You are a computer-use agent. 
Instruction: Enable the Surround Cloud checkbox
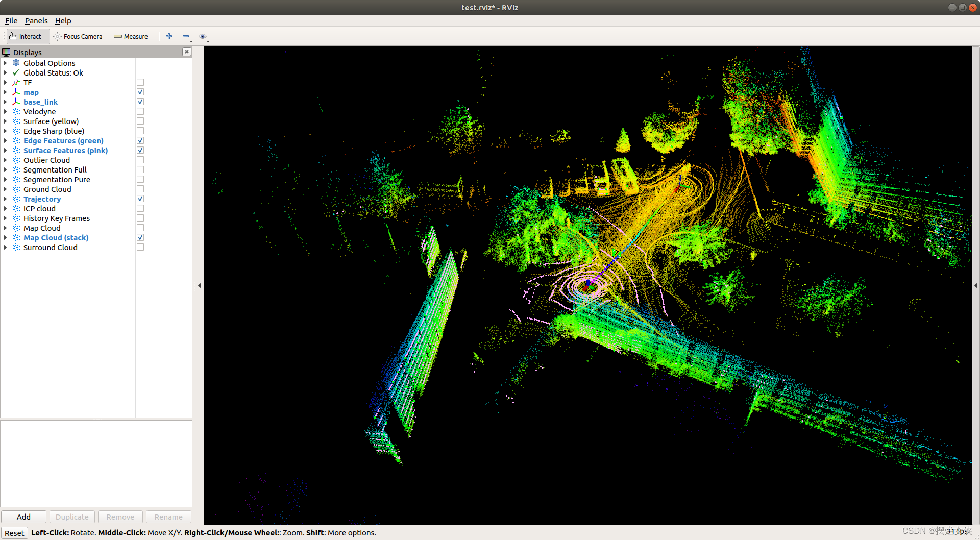click(x=140, y=247)
